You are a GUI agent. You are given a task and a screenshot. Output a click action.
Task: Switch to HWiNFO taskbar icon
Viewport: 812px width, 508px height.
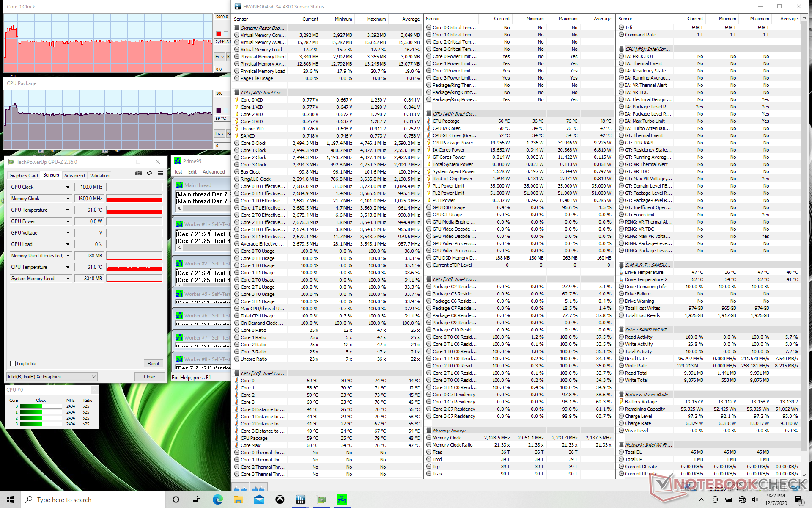[300, 500]
